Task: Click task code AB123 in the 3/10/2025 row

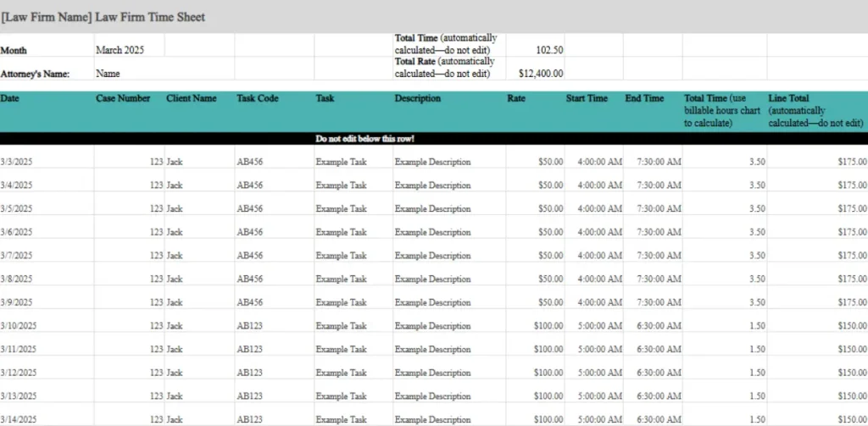Action: point(250,326)
